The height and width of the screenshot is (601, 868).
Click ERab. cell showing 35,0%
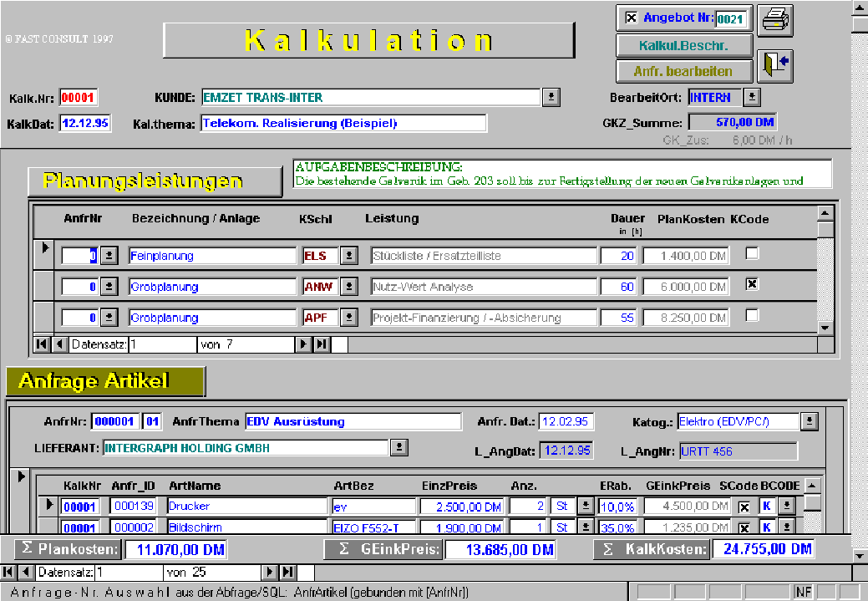point(617,527)
